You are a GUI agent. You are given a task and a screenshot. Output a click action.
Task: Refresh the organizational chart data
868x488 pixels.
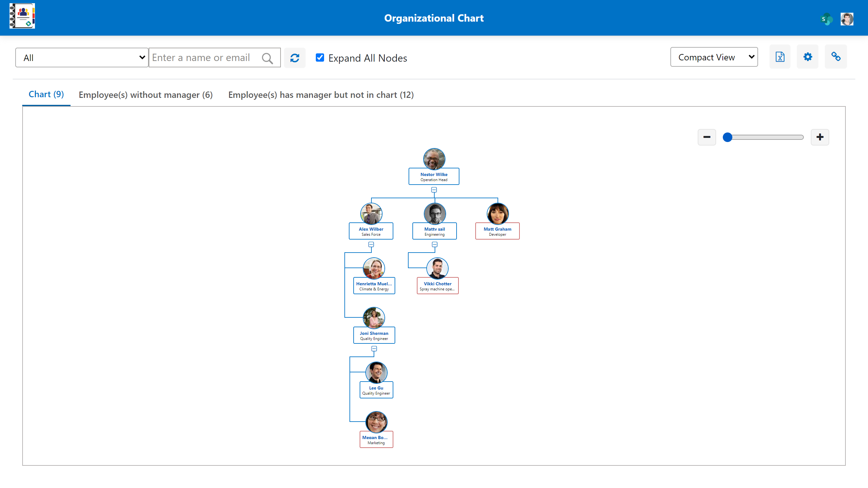point(295,58)
